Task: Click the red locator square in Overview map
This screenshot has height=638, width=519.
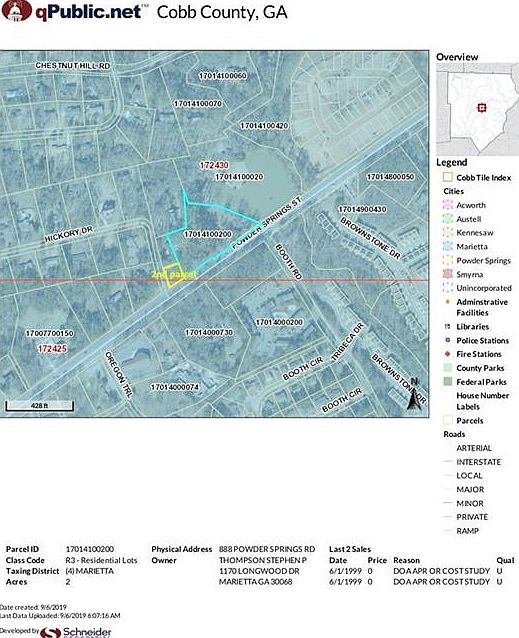Action: 482,108
